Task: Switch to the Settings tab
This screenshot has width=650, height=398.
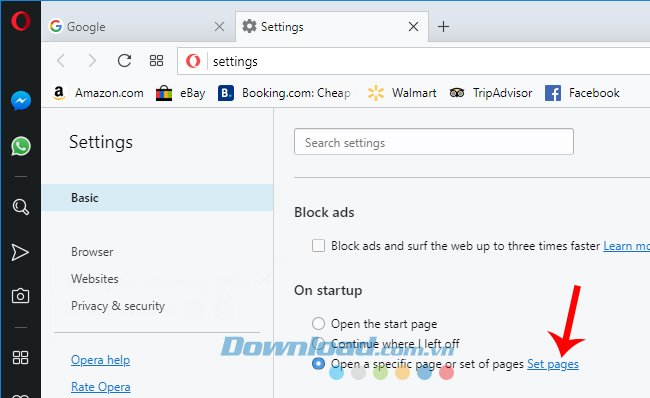Action: click(332, 27)
